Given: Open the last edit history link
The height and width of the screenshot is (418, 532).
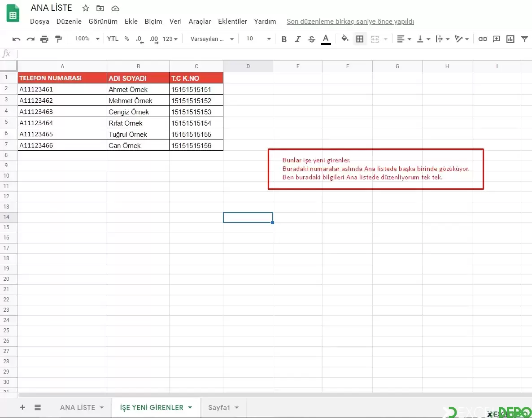Looking at the screenshot, I should coord(350,22).
